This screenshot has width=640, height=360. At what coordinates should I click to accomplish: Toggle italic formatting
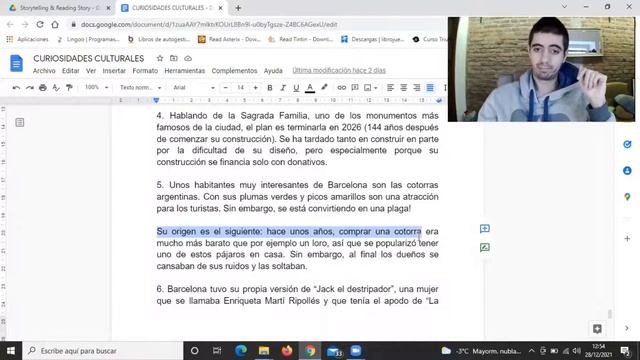[282, 88]
